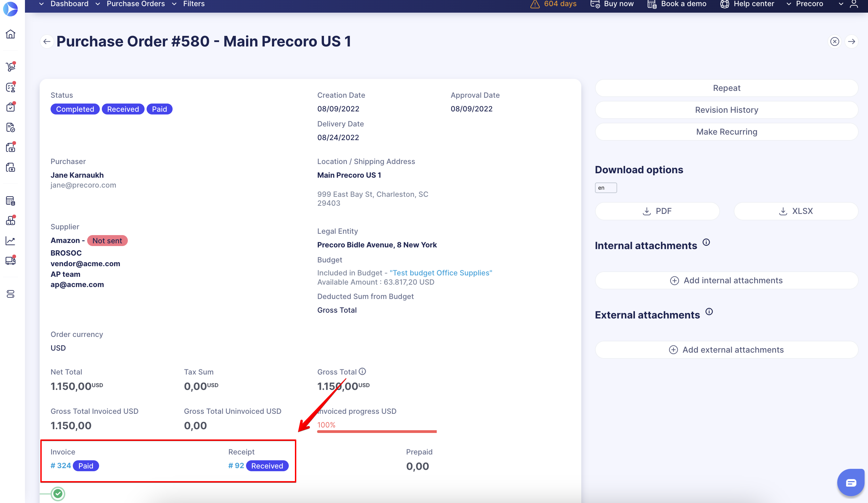Click jane@precoro.com purchaser email

(x=83, y=185)
